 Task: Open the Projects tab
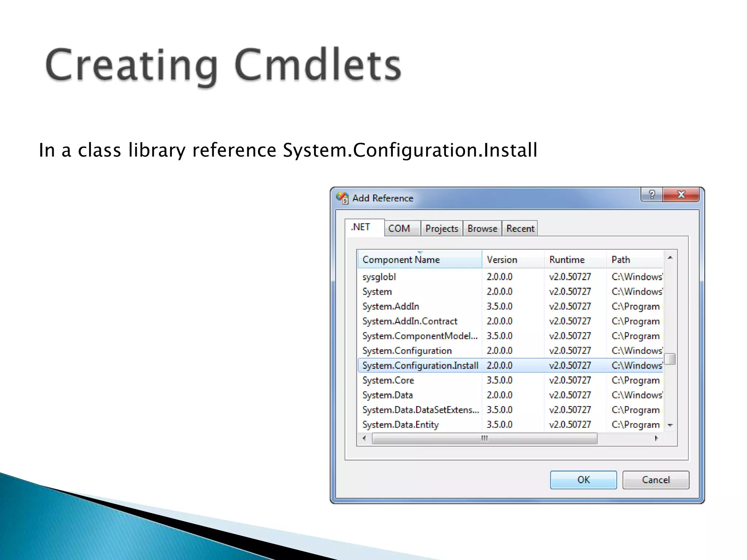(x=442, y=229)
